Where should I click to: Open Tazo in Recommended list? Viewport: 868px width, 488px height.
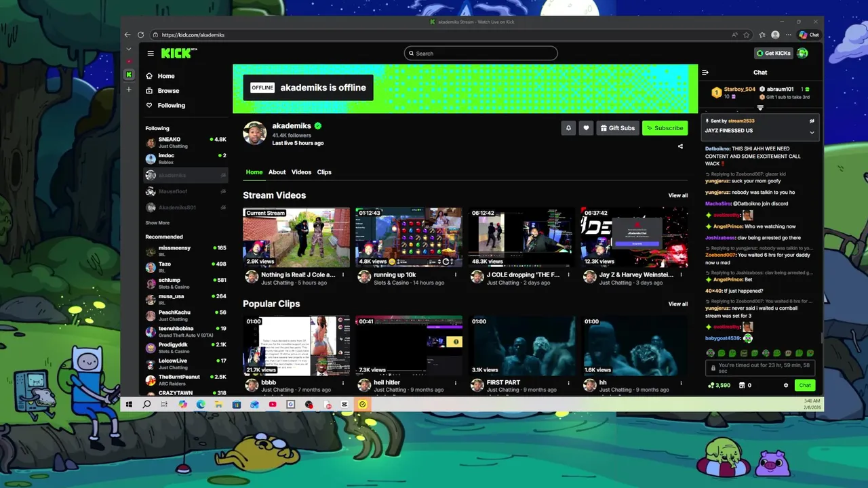coord(186,267)
